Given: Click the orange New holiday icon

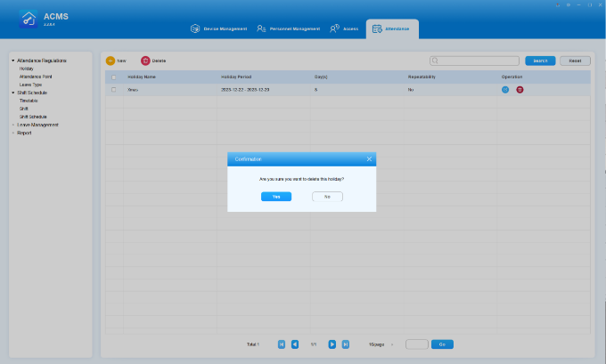Looking at the screenshot, I should pyautogui.click(x=111, y=61).
